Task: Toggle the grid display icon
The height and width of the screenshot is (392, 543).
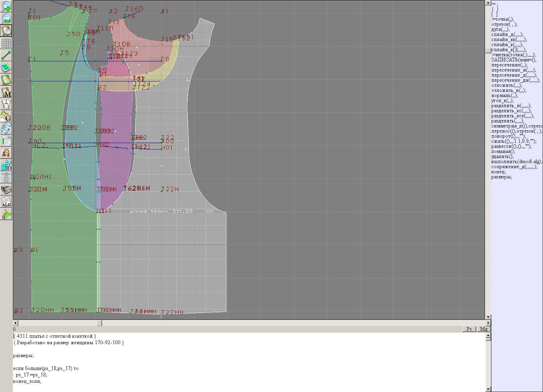Action: [x=6, y=43]
